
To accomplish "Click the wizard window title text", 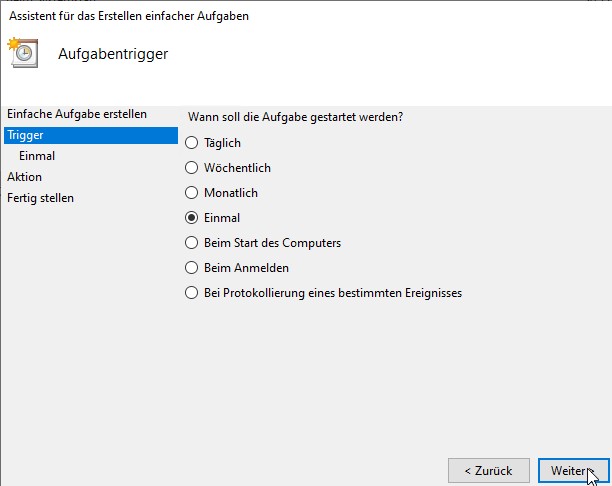I will pyautogui.click(x=129, y=16).
